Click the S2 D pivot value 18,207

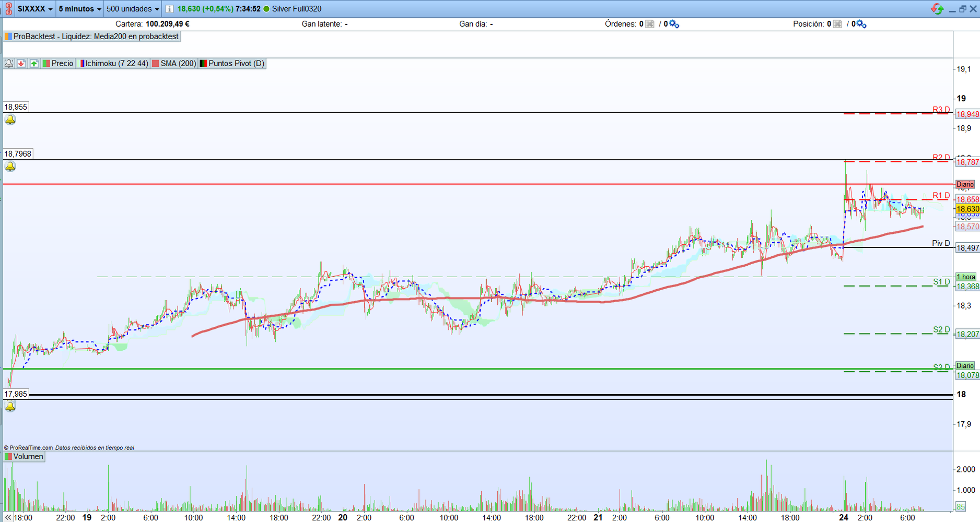pyautogui.click(x=967, y=334)
